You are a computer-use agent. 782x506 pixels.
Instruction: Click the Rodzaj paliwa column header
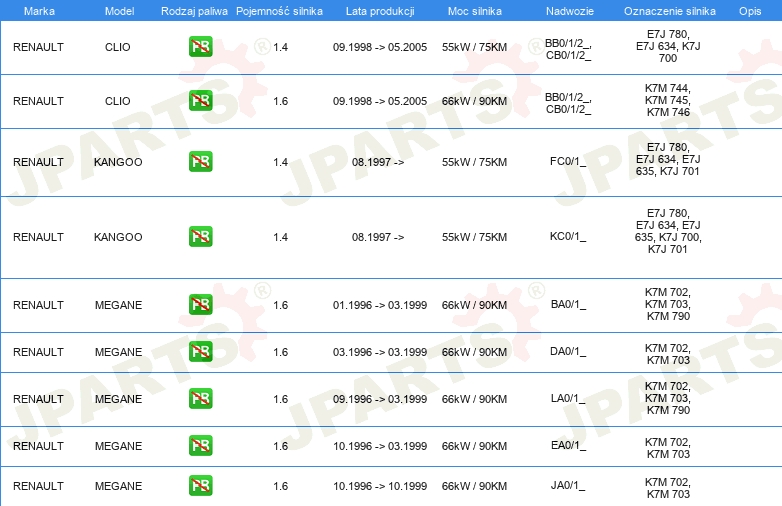194,11
